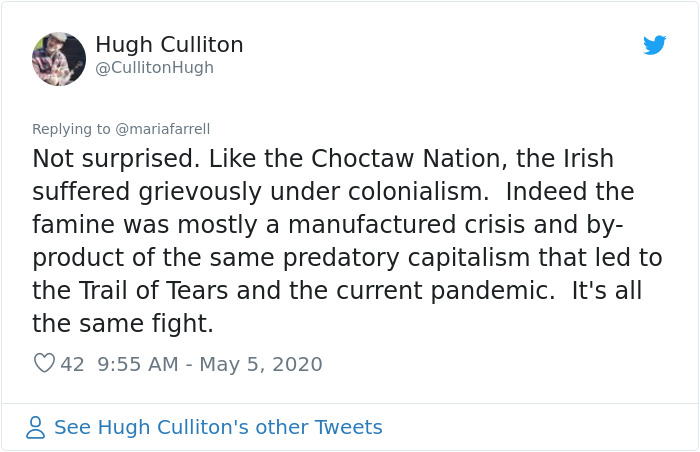Image resolution: width=700 pixels, height=452 pixels.
Task: Open Hugh Culliton's profile picture
Action: [x=59, y=59]
